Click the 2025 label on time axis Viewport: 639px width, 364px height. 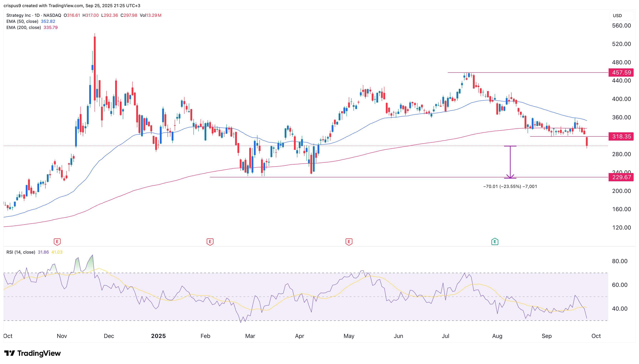point(158,336)
